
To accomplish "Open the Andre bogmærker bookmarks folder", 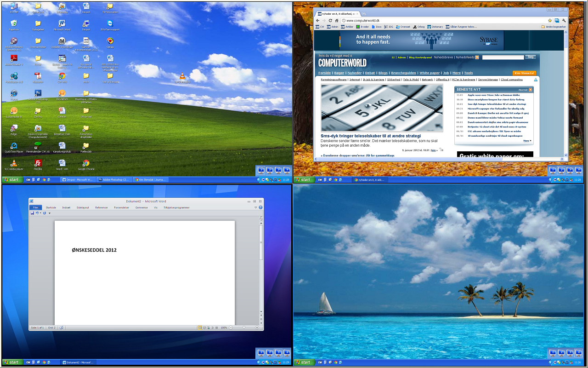I will click(554, 27).
